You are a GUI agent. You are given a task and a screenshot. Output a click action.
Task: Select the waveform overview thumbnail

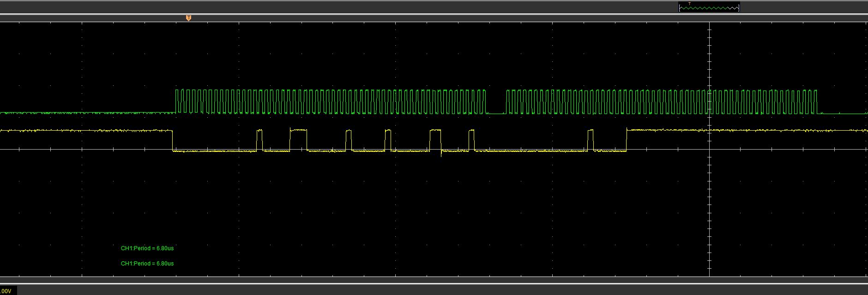point(709,7)
